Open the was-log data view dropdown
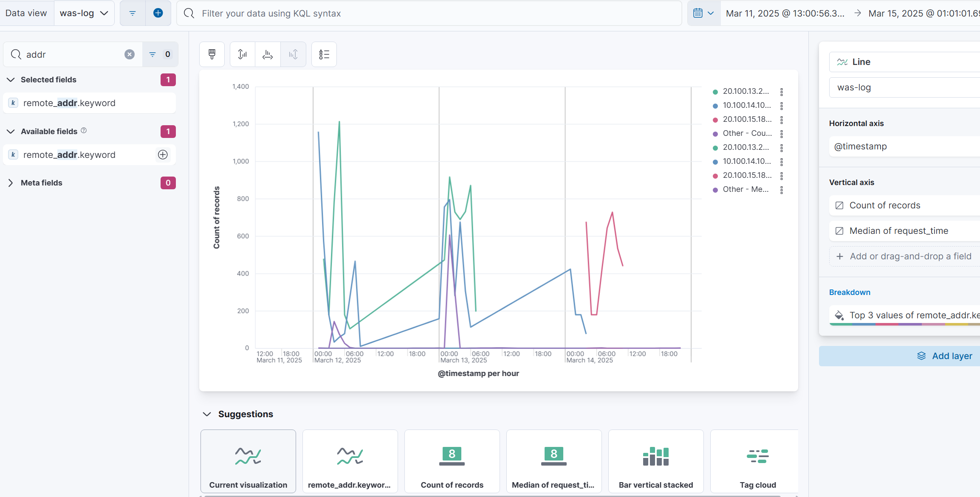Screen dimensions: 980x497 click(x=84, y=13)
